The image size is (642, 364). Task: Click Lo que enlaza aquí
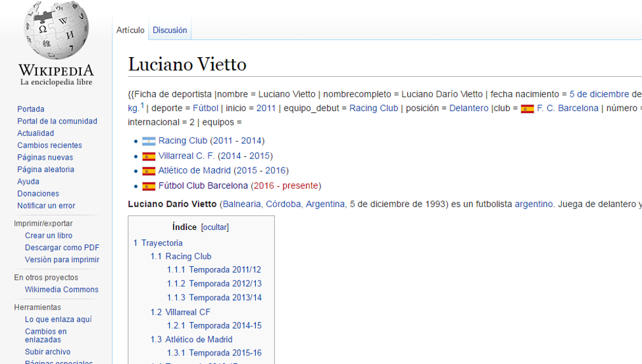pyautogui.click(x=59, y=319)
